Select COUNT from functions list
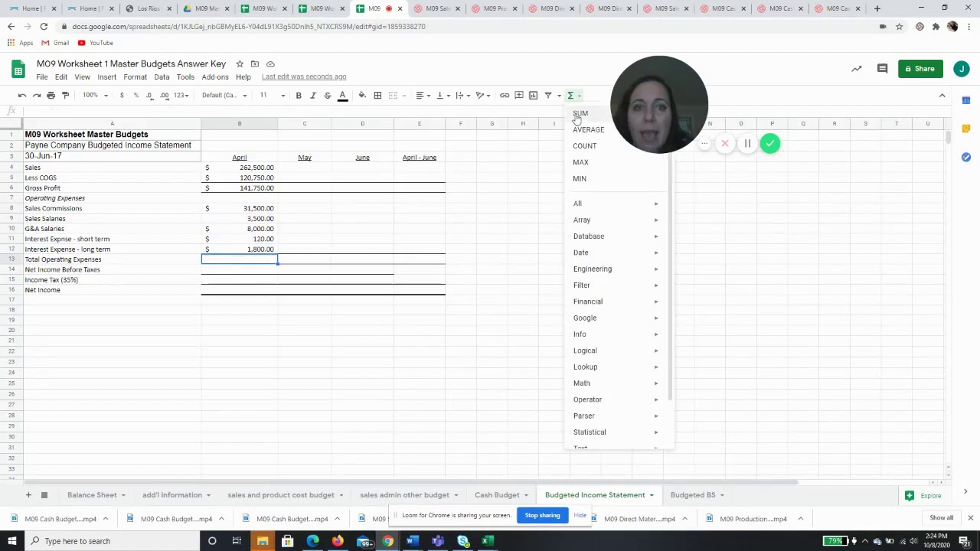Screen dimensions: 980x551 point(616,145)
